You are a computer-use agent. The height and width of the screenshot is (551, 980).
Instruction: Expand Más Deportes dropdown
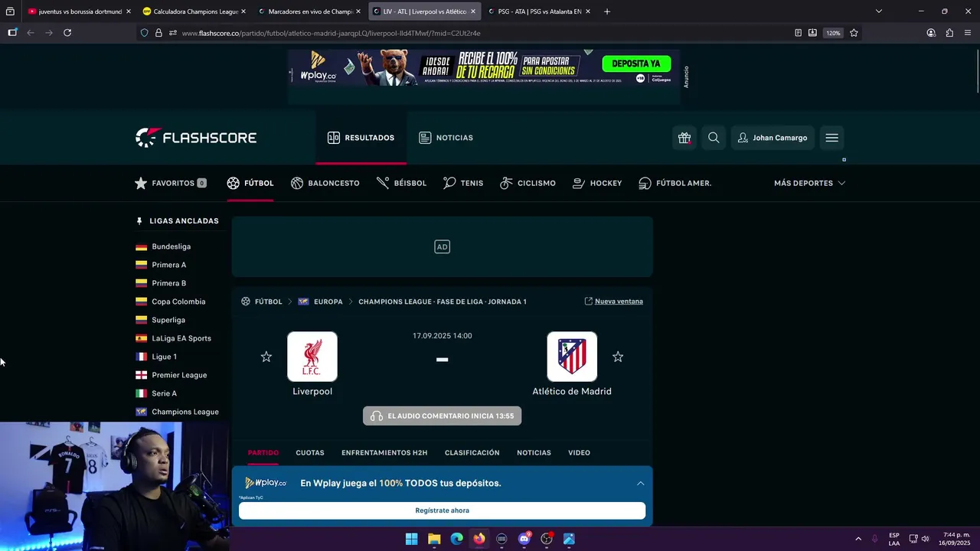pos(809,183)
